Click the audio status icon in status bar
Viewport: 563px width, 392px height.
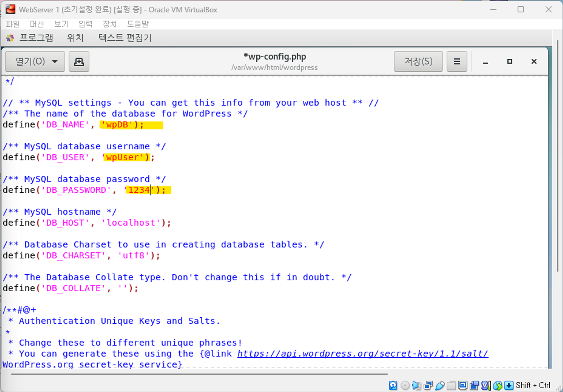pos(416,385)
